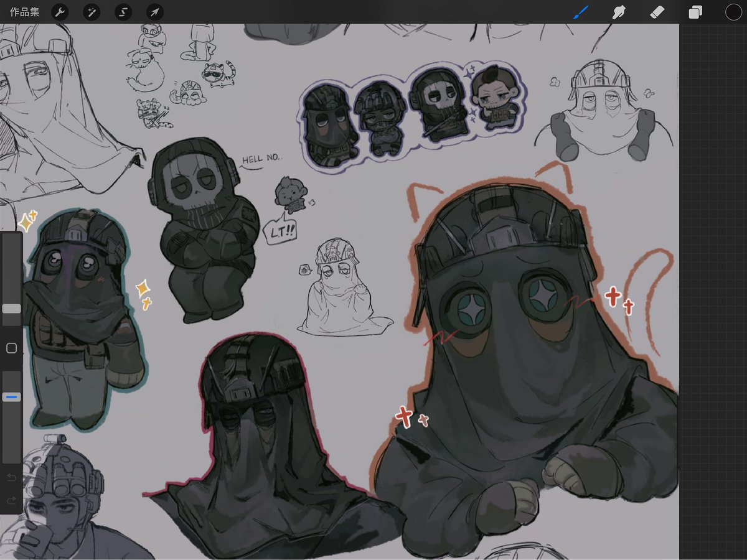Viewport: 747px width, 560px height.
Task: Tap the redo arrow in sidebar
Action: [x=11, y=500]
